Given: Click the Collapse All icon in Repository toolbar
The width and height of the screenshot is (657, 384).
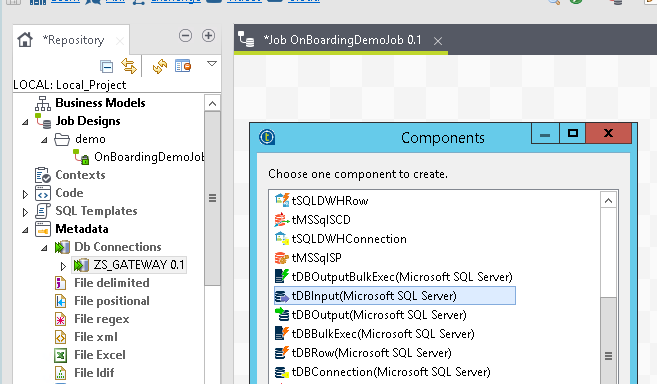Looking at the screenshot, I should pos(106,66).
